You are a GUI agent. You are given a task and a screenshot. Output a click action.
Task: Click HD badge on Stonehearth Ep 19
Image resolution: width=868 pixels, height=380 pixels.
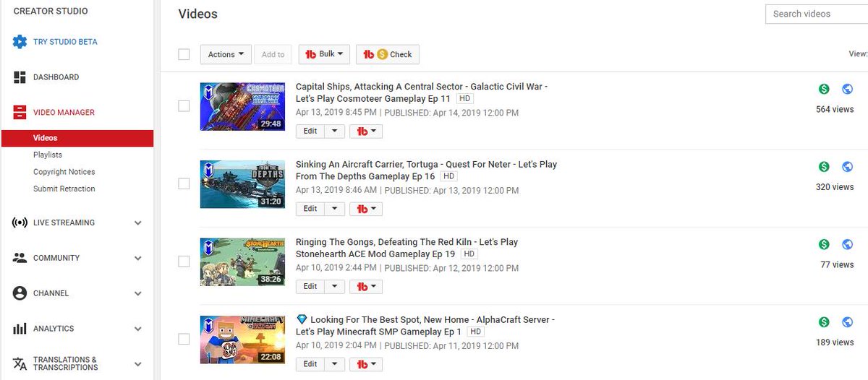coord(469,254)
